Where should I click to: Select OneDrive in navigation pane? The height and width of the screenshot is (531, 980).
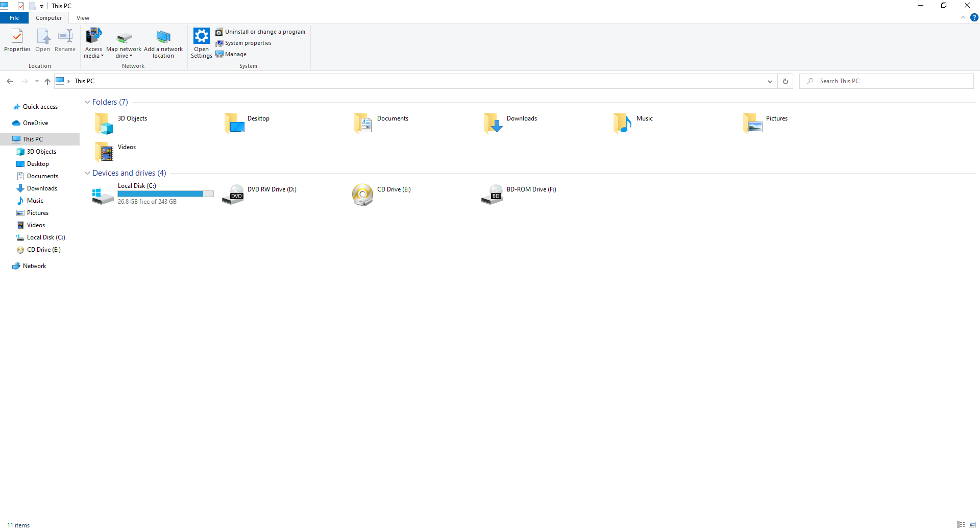tap(35, 123)
